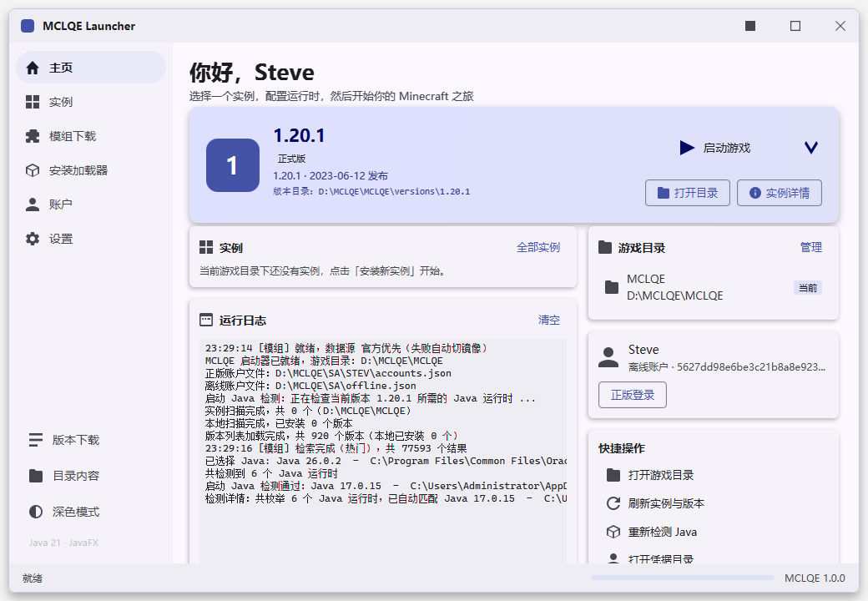Click the cube icon for 安装加载器

(x=33, y=170)
